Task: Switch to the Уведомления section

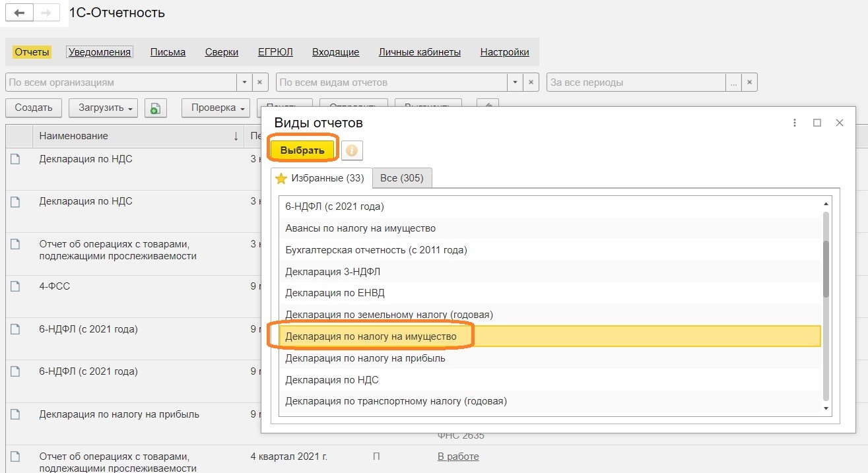Action: pyautogui.click(x=100, y=52)
